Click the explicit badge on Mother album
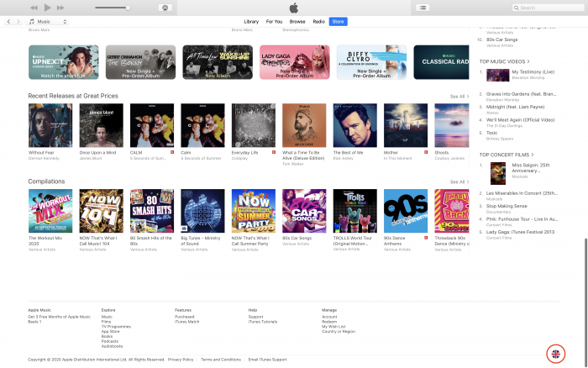 (x=426, y=153)
